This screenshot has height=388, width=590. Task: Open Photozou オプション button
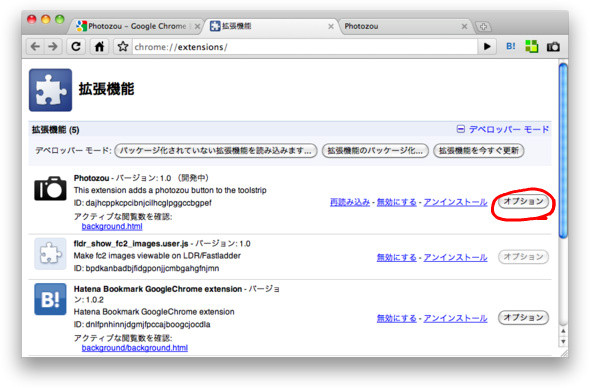click(523, 201)
